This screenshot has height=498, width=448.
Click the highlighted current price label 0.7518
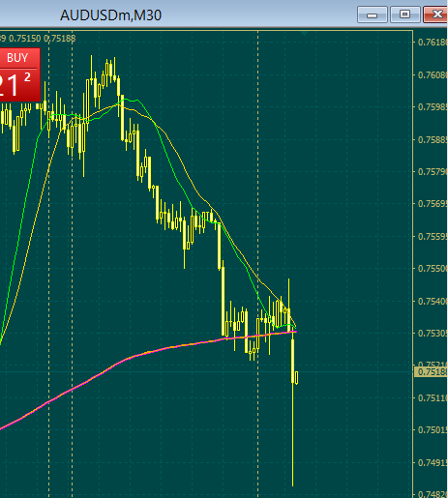tap(432, 372)
